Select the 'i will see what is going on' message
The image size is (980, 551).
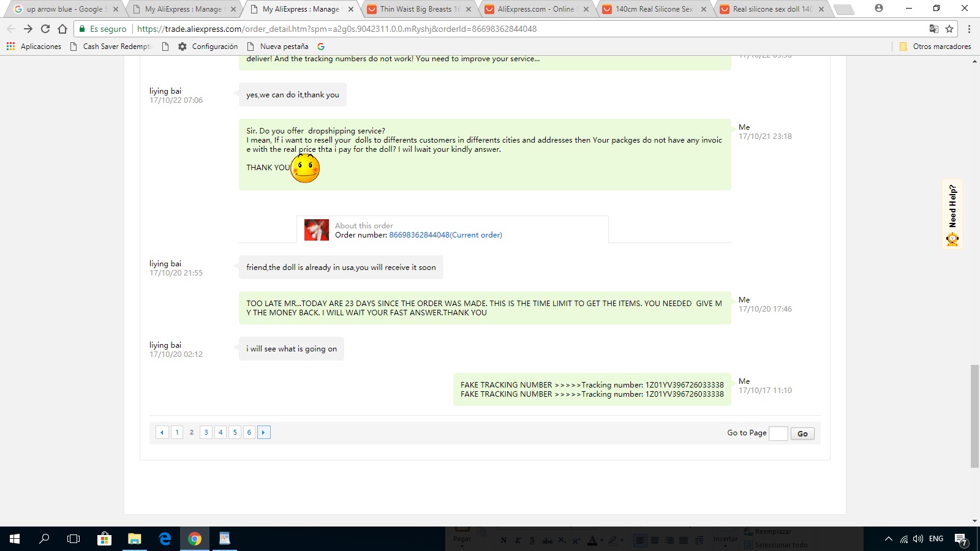pos(292,349)
